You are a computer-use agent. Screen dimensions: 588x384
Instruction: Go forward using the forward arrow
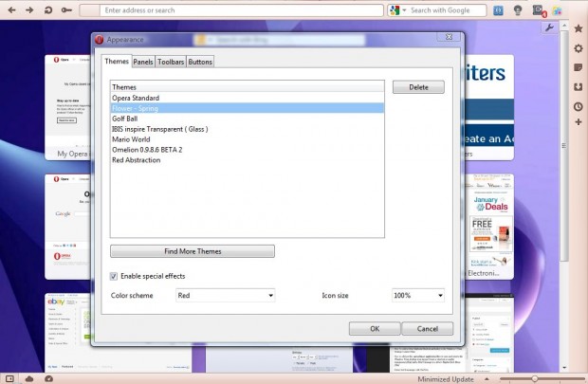pos(29,10)
